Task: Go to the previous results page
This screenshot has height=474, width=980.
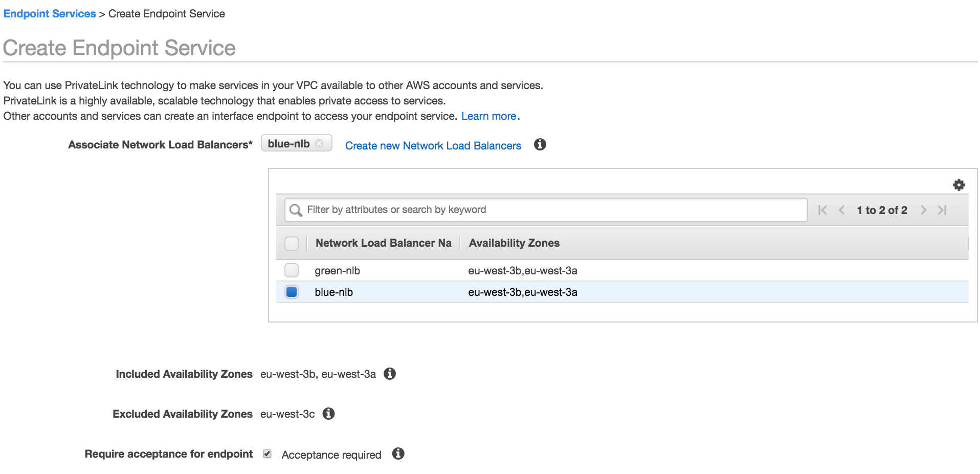Action: tap(841, 210)
